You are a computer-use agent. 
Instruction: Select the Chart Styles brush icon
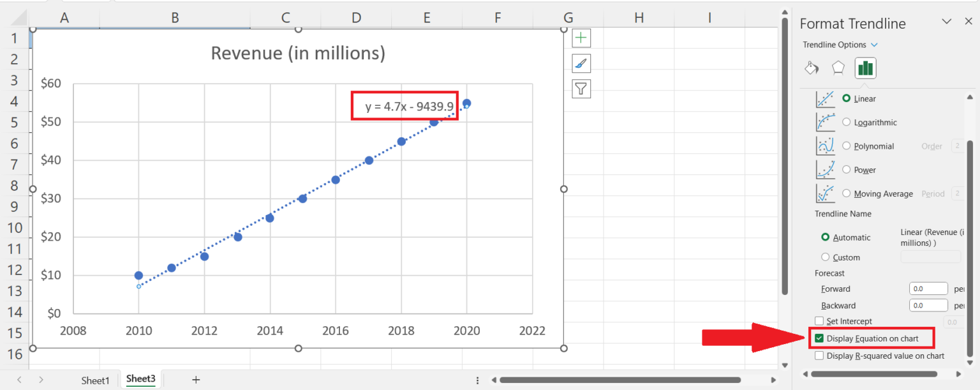(581, 63)
